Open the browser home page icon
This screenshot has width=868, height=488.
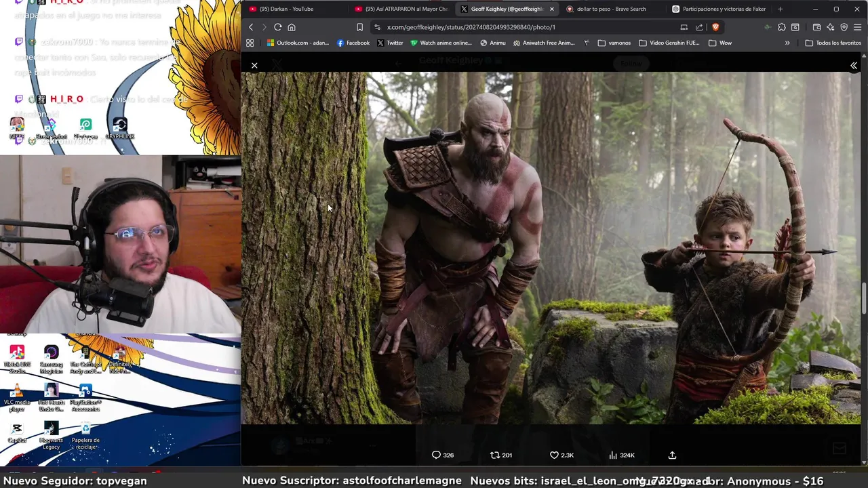(x=292, y=27)
